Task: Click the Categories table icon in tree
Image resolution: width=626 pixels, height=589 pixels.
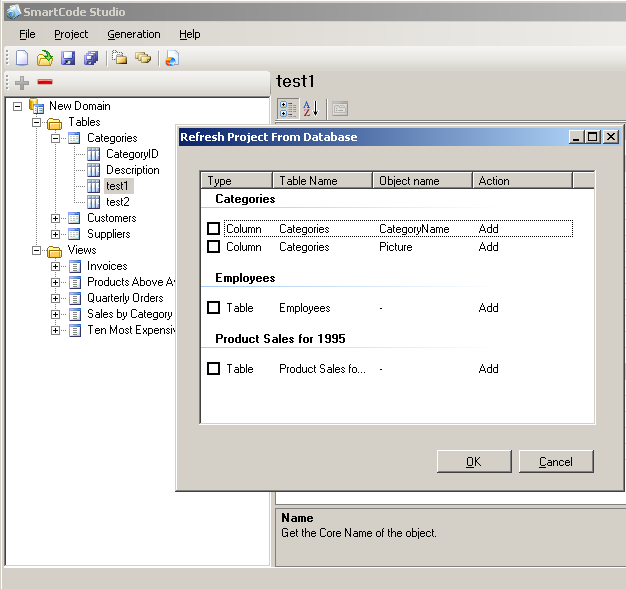Action: [74, 138]
